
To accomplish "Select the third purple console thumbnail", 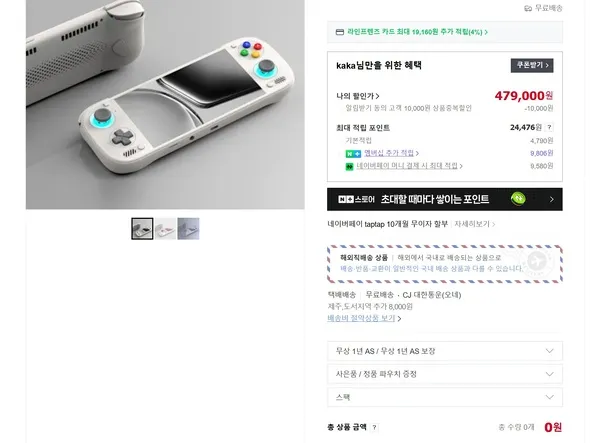I will (x=189, y=228).
